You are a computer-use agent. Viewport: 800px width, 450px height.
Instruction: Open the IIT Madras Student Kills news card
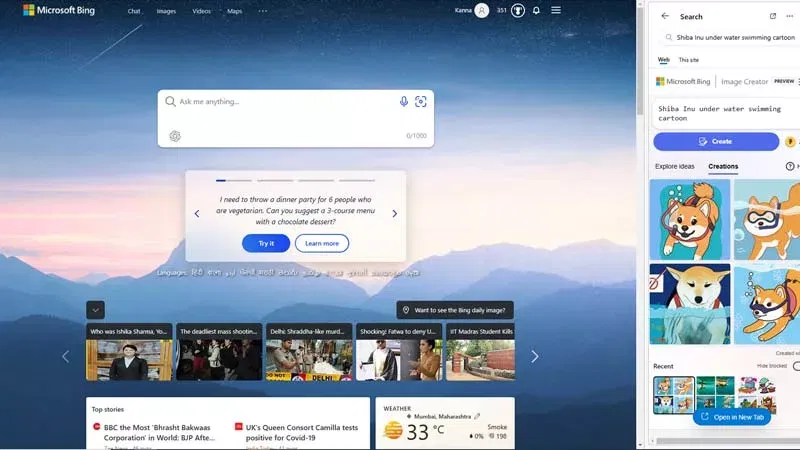480,352
